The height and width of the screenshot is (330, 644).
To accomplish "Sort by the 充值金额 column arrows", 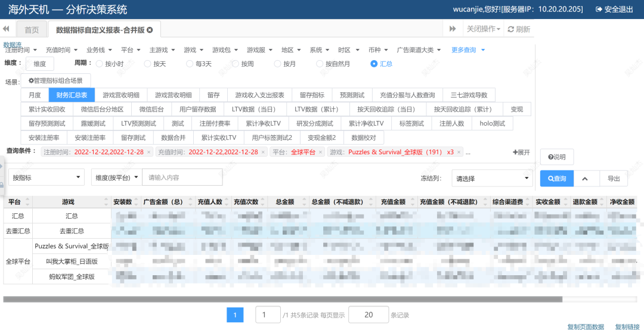I will click(412, 202).
